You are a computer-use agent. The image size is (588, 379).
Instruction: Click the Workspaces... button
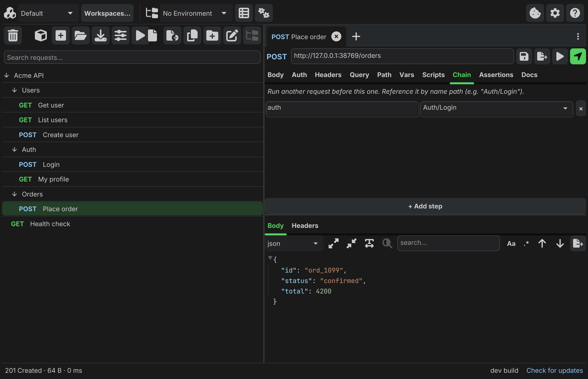[107, 13]
